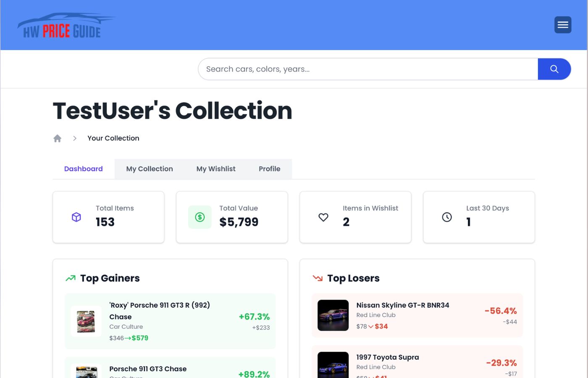Click Red Line Club under Nissan Skyline
The height and width of the screenshot is (378, 588).
[376, 315]
